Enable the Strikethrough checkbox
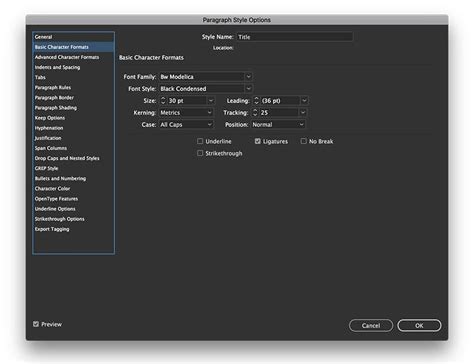474x364 pixels. 200,153
